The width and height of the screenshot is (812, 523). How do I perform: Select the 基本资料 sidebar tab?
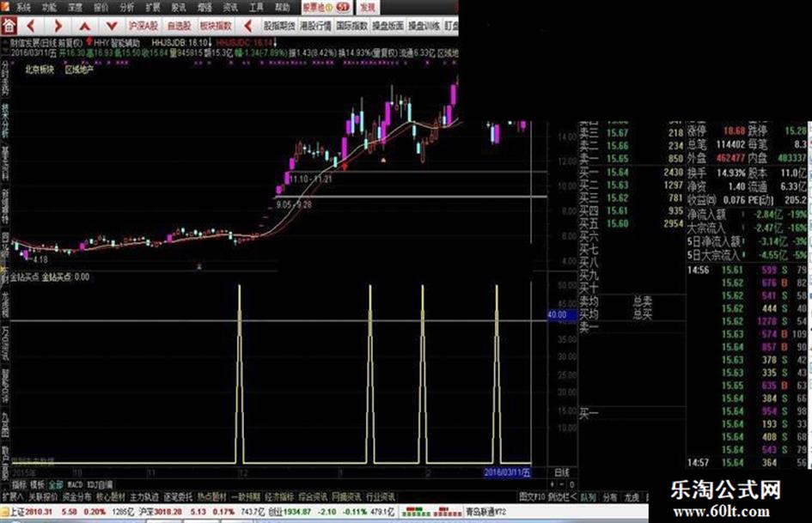click(4, 163)
